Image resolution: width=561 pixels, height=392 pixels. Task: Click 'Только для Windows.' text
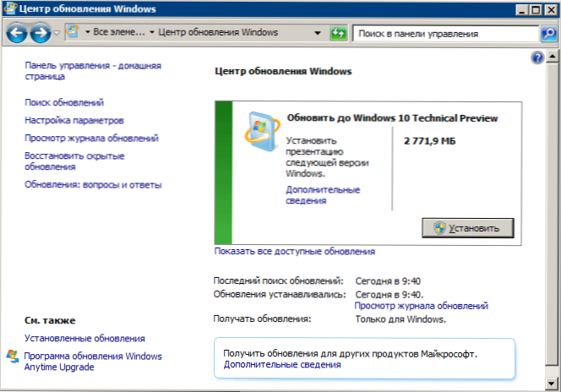(400, 319)
